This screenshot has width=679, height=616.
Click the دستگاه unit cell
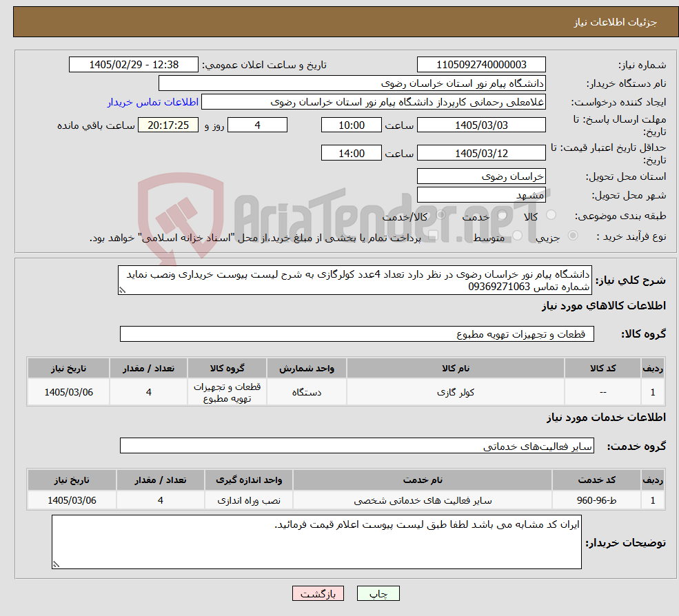(307, 392)
